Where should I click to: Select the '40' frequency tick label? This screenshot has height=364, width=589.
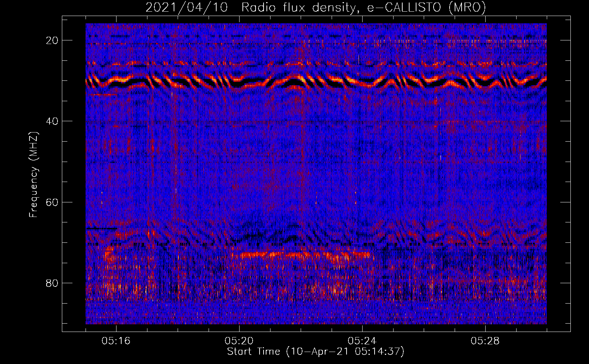click(52, 121)
